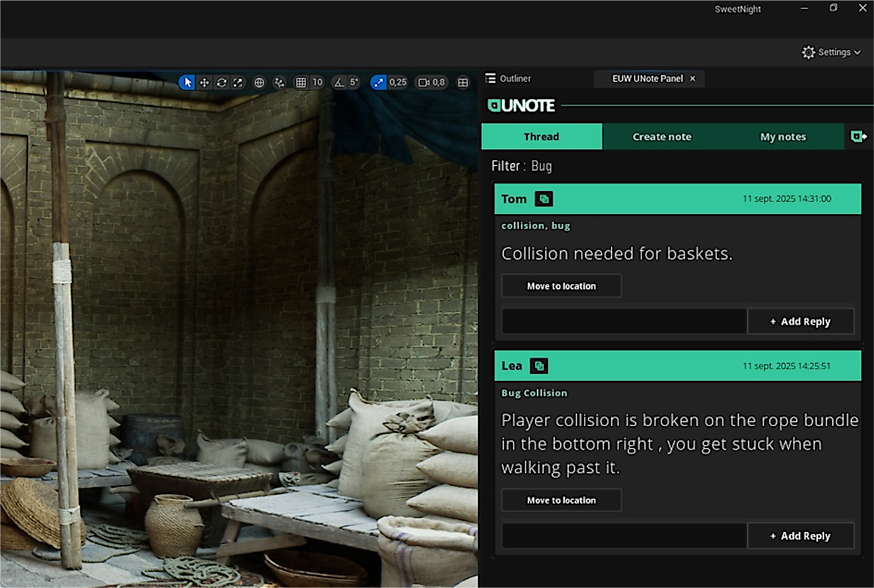This screenshot has height=588, width=874.
Task: Open viewport layout grid icon
Action: 463,82
